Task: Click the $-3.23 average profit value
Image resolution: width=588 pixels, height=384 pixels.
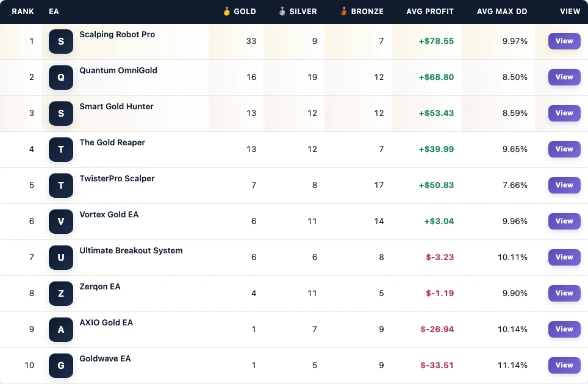Action: pos(440,258)
